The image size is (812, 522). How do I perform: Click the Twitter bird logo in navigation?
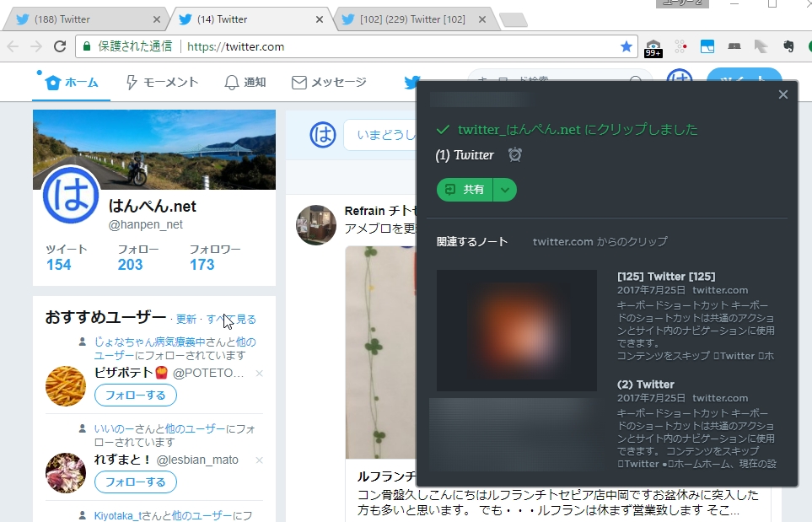coord(411,83)
